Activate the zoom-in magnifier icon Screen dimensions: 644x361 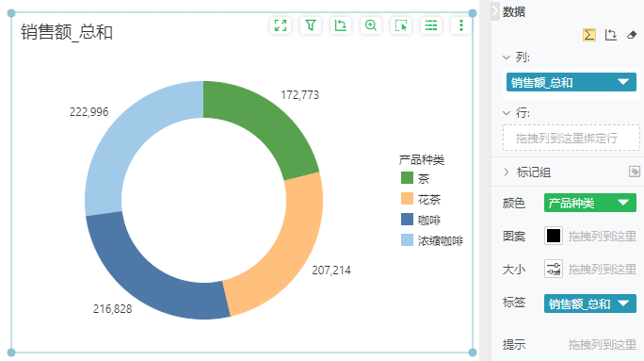370,25
